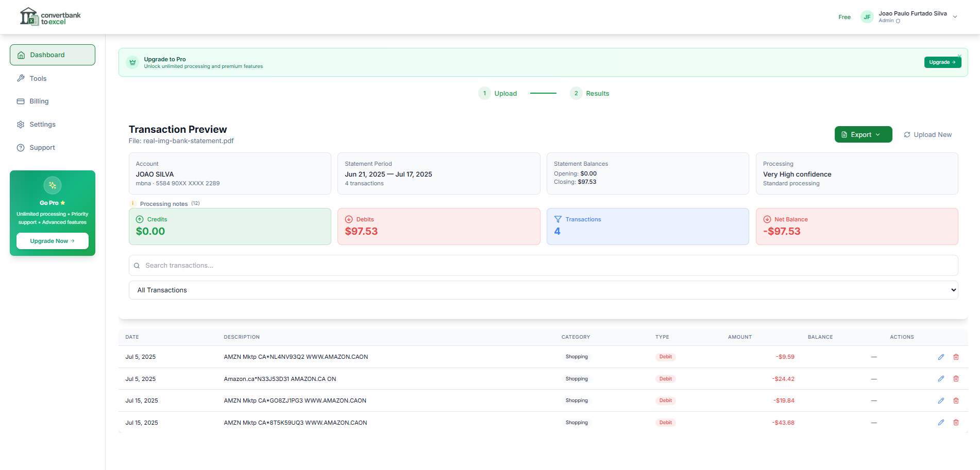This screenshot has height=470, width=980.
Task: Click the Search transactions input field
Action: [x=361, y=265]
